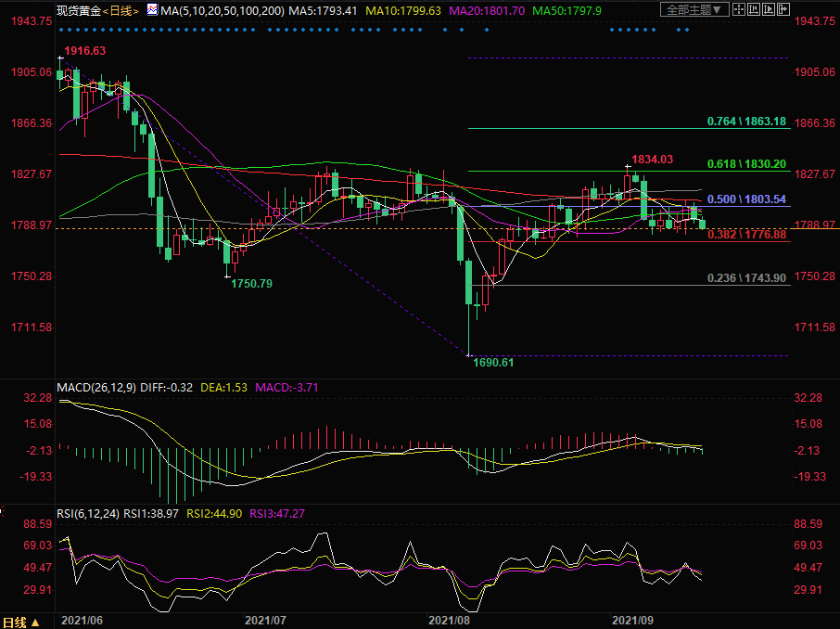Expand the 日线 period selector at bottom left
840x629 pixels.
[x=20, y=622]
